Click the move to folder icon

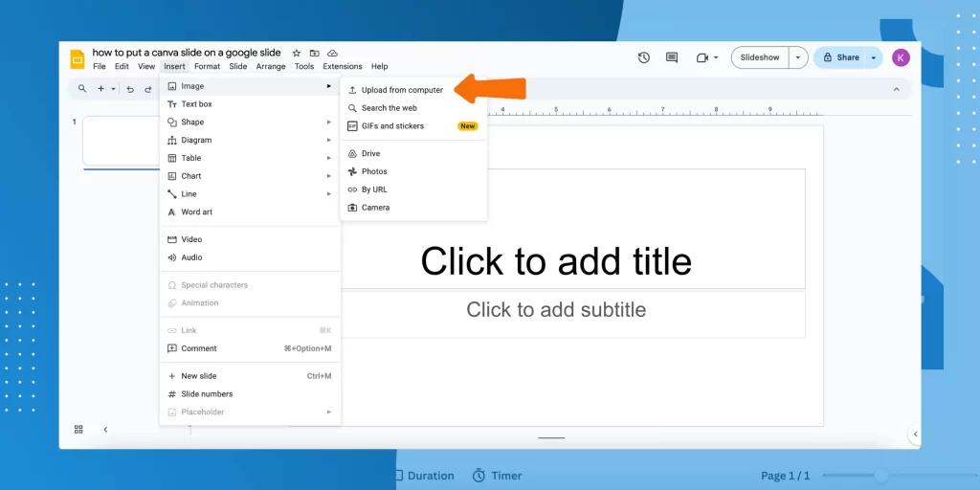314,54
